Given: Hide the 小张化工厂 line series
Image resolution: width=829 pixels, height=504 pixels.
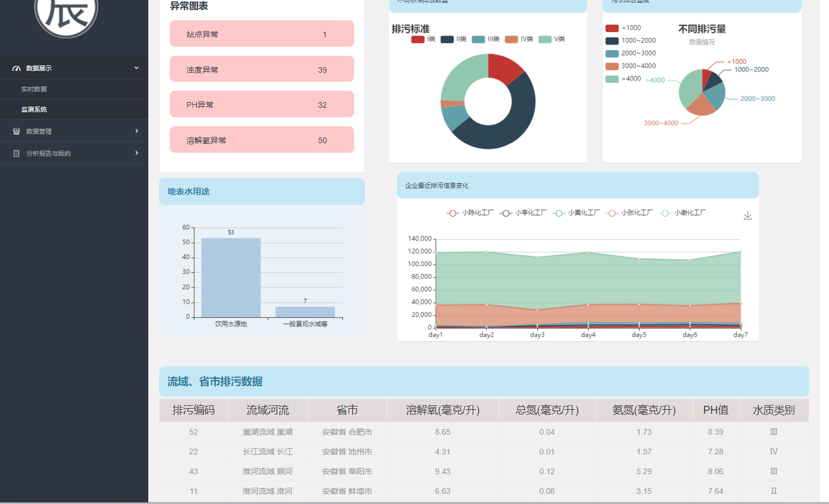Looking at the screenshot, I should pos(629,213).
